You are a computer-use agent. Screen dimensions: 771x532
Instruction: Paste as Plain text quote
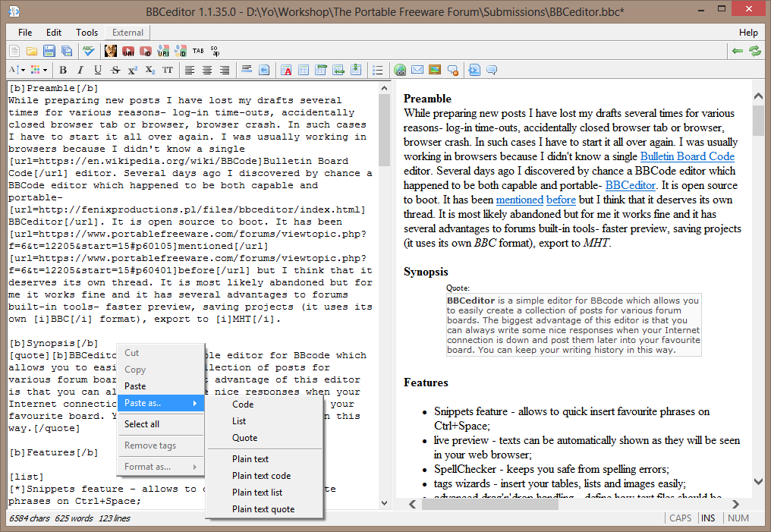click(265, 509)
